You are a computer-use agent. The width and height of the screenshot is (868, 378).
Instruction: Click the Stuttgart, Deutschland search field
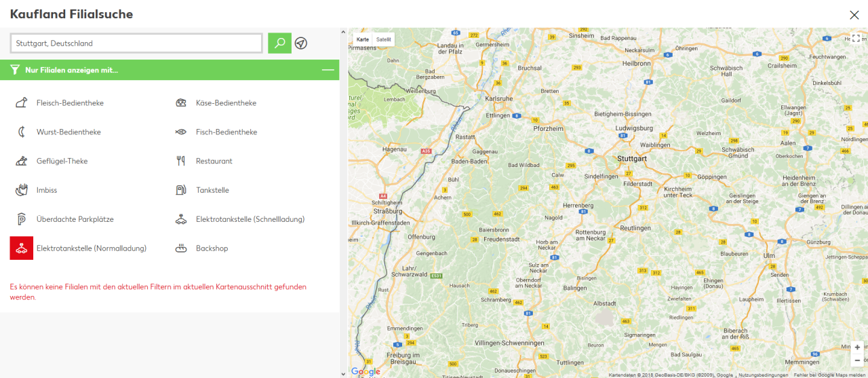[136, 43]
